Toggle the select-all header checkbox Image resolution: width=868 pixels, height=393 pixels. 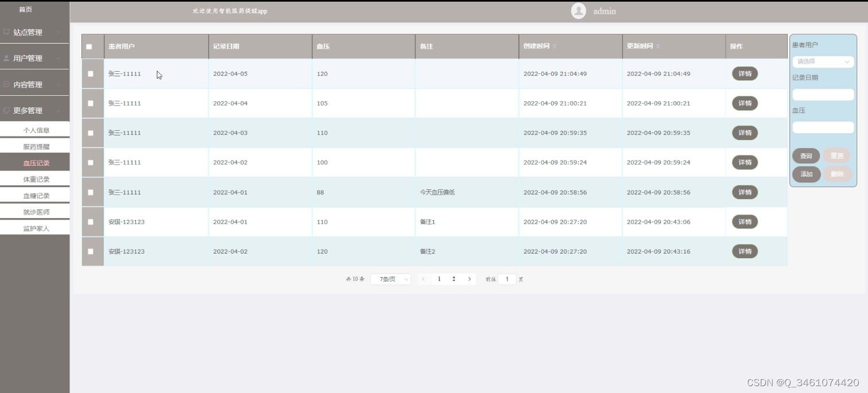89,46
